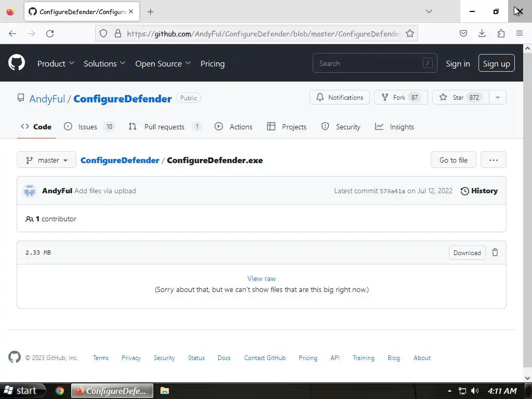Download the ConfigureDefender.exe file
Viewport: 532px width, 399px height.
click(x=467, y=253)
